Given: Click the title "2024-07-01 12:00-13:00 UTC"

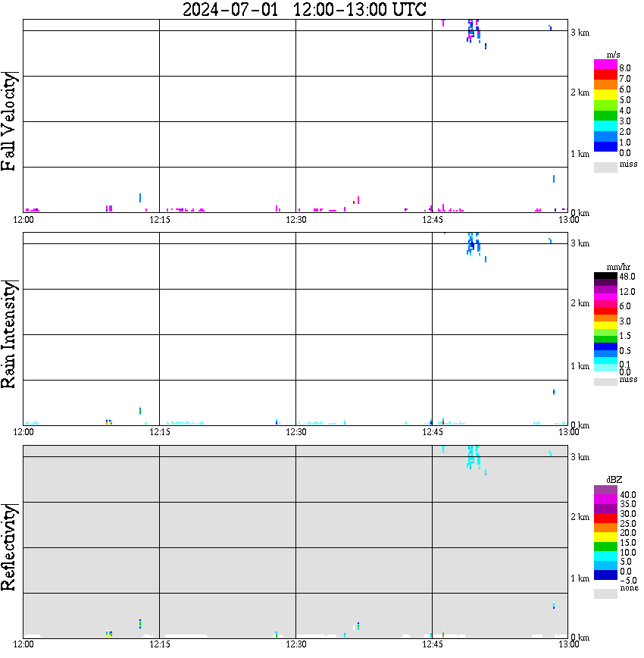Looking at the screenshot, I should 304,9.
